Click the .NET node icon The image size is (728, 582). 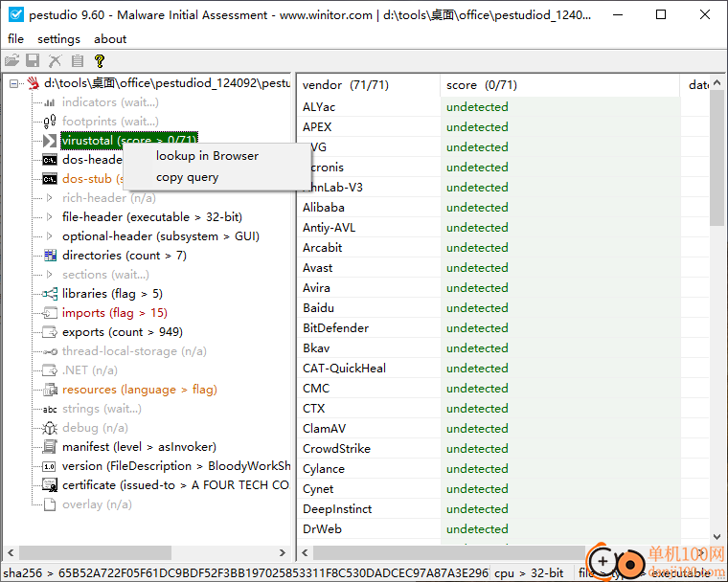coord(50,370)
